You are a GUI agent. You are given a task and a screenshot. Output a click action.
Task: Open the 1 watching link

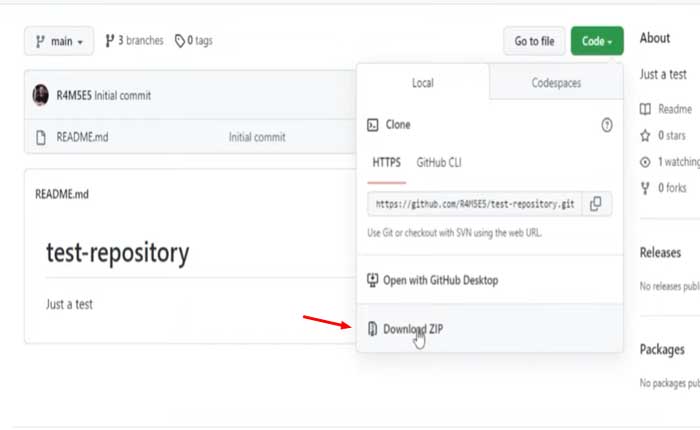[679, 162]
